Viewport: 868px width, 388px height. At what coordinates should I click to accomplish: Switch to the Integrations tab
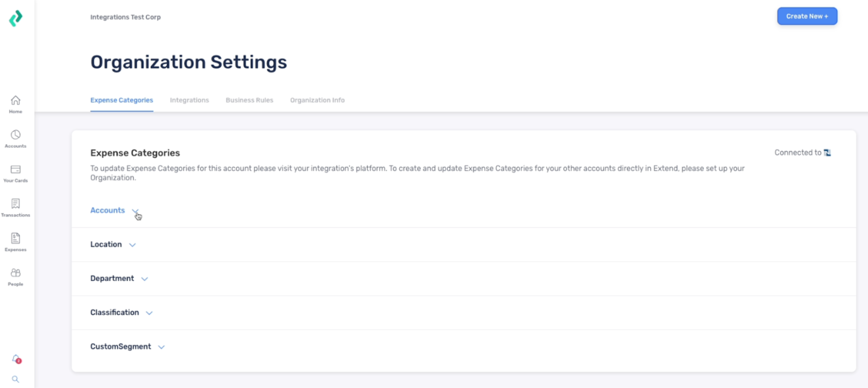pos(189,100)
